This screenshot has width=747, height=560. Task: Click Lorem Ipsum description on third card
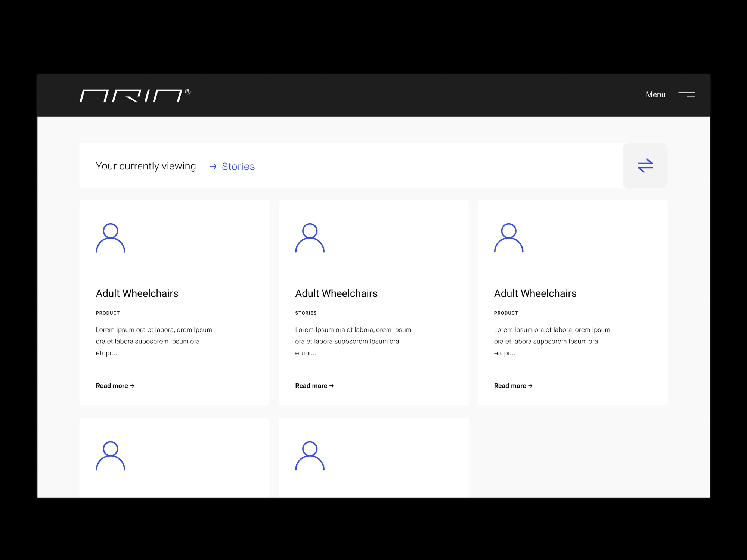[x=552, y=341]
